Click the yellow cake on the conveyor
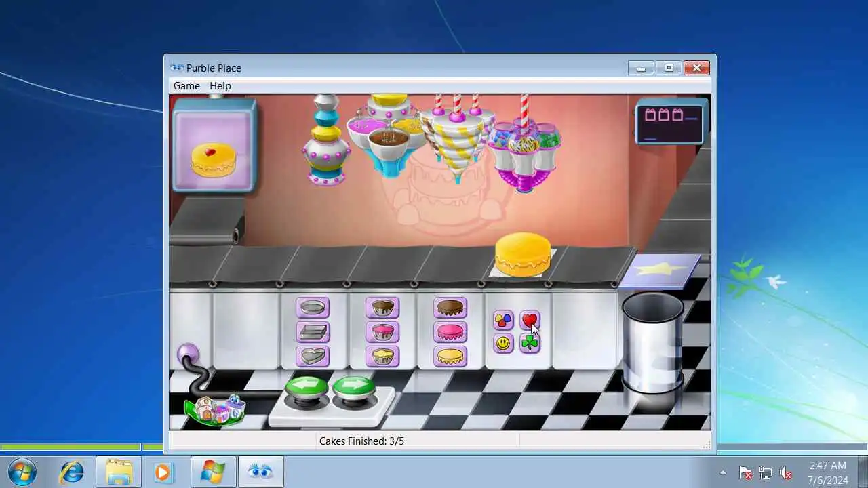 tap(523, 255)
